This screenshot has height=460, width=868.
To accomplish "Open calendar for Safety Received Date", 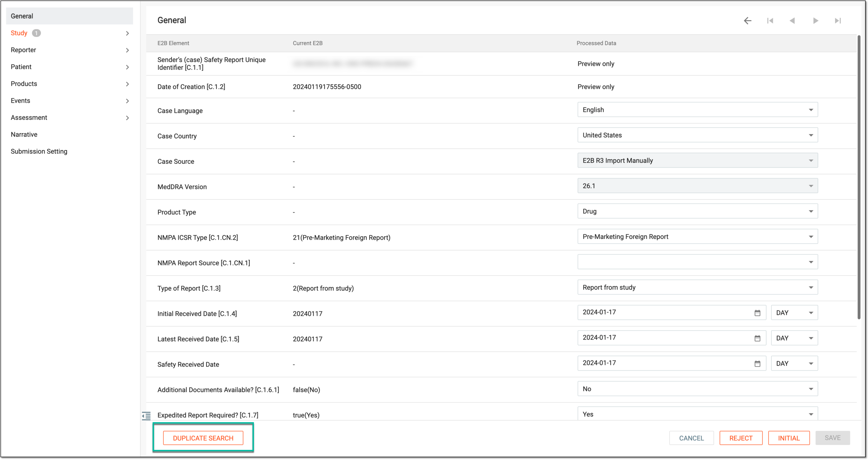I will 757,364.
